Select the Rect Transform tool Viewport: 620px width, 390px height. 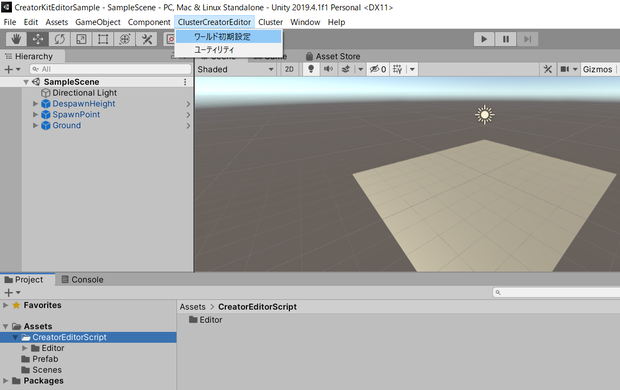click(x=103, y=39)
